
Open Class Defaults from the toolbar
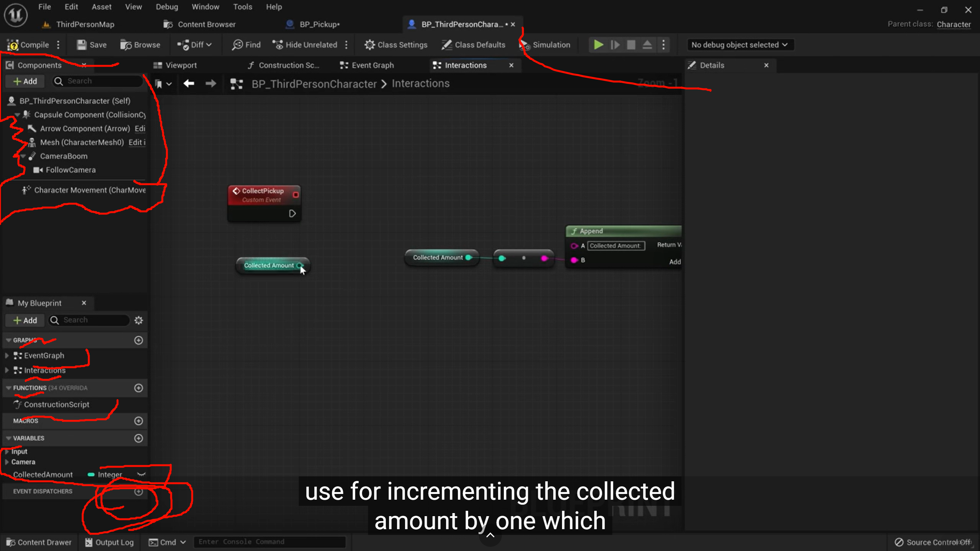click(474, 45)
